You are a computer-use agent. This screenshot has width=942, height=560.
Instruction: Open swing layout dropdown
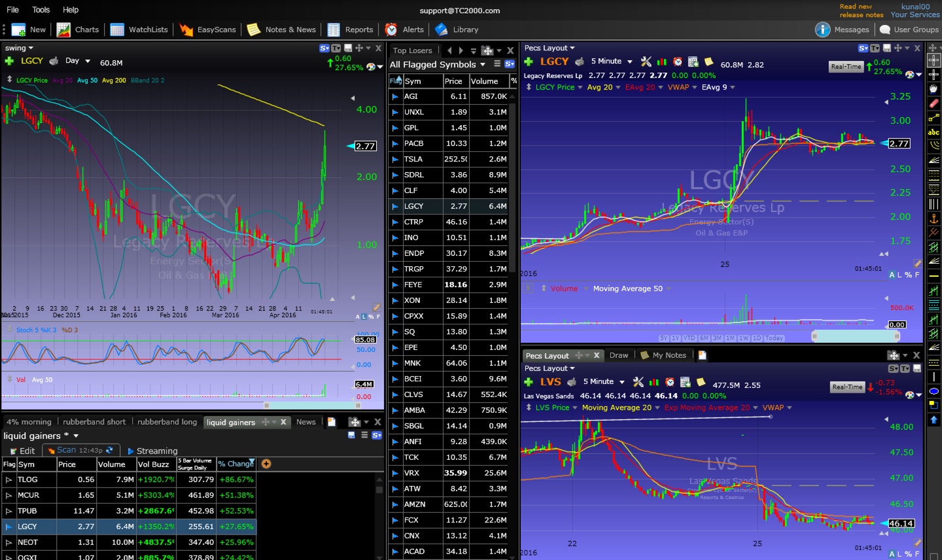click(x=31, y=48)
